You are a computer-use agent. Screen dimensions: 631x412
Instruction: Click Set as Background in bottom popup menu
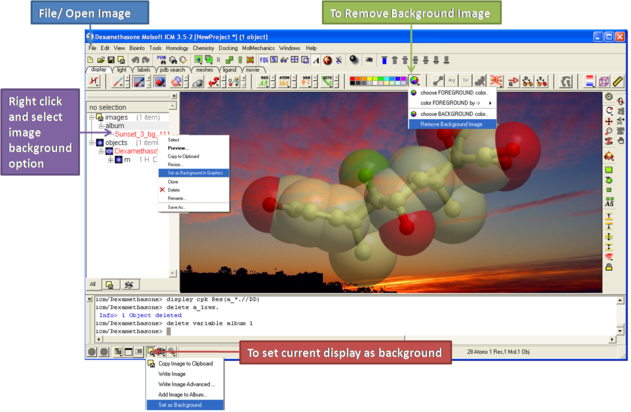click(x=178, y=404)
